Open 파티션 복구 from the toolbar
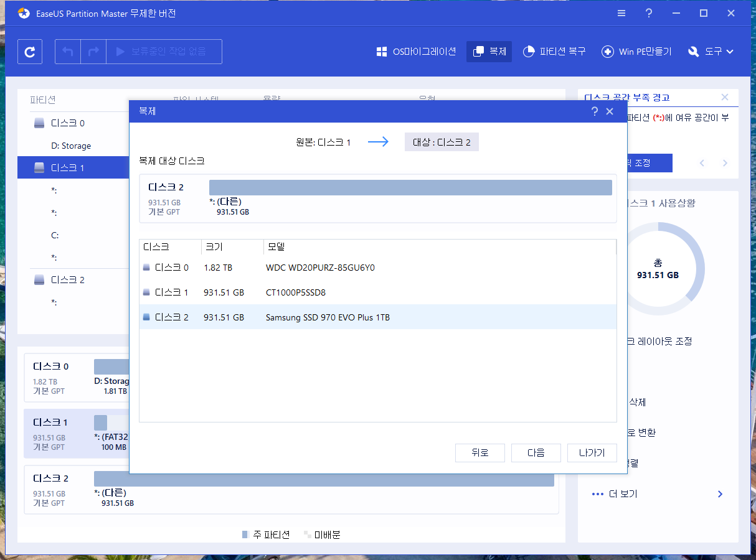The image size is (756, 560). click(x=554, y=52)
